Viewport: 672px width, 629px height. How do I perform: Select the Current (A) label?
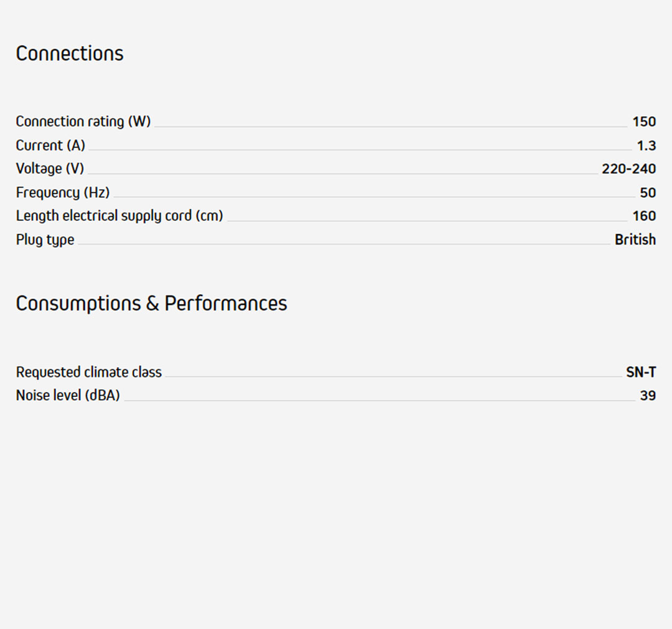50,146
